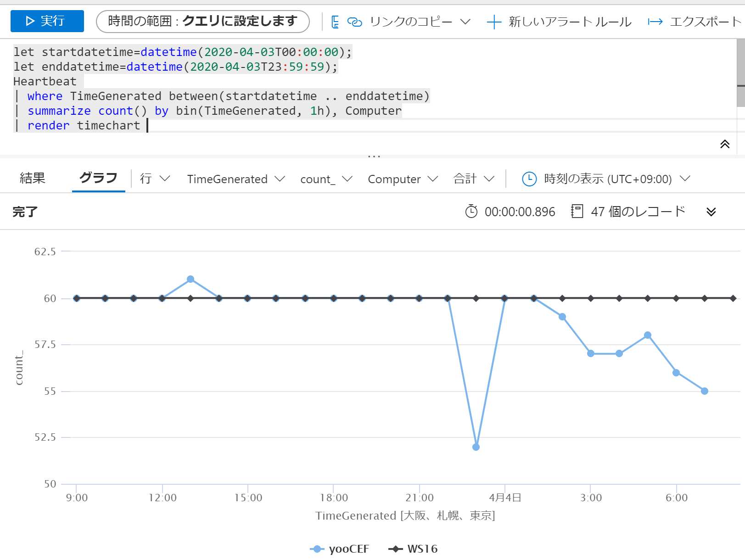Click the TimeGenerated x-axis title
Screen dimensions: 745x560
click(405, 515)
